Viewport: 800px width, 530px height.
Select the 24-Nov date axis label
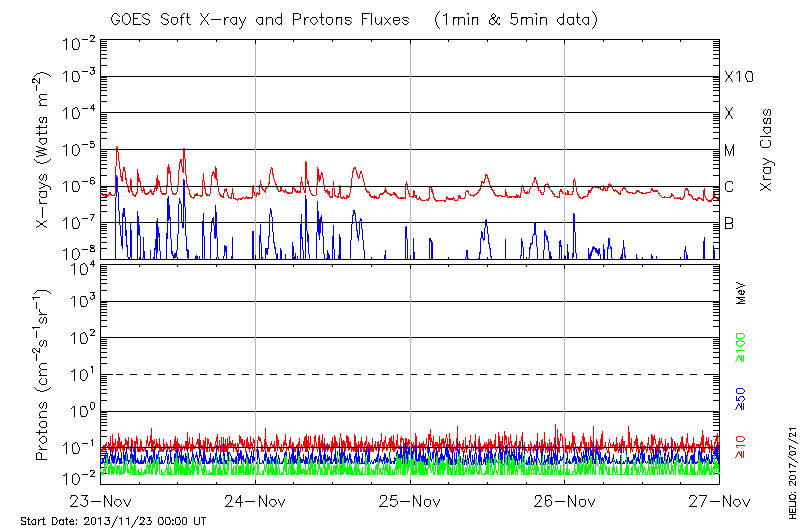(256, 502)
